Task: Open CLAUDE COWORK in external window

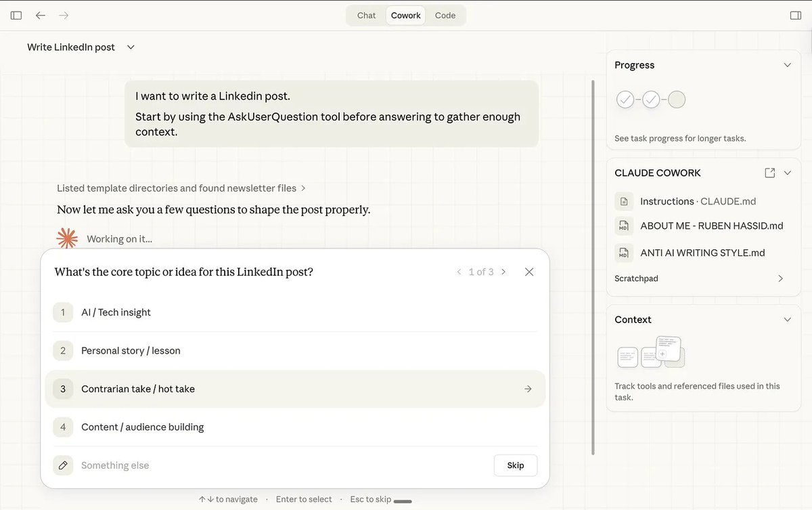Action: tap(770, 173)
